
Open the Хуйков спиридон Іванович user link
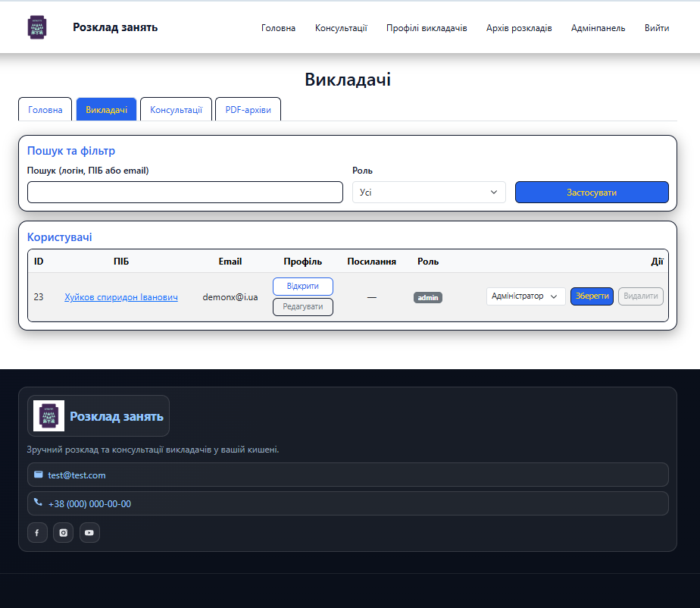tap(121, 297)
